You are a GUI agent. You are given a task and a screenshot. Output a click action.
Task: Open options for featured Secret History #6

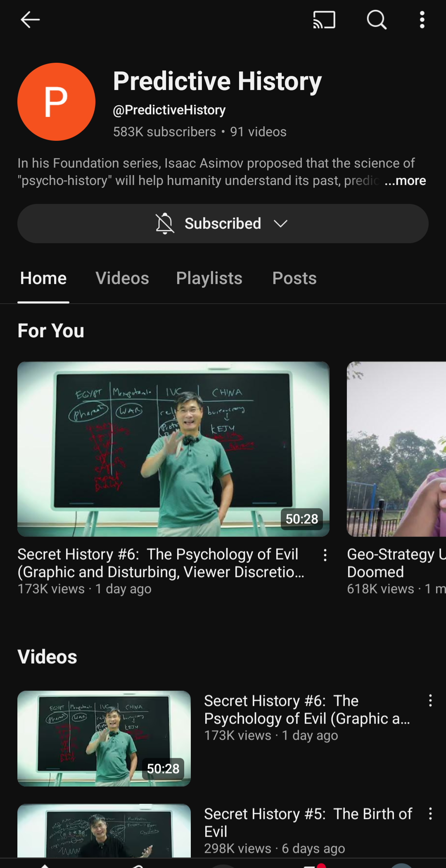pyautogui.click(x=325, y=555)
